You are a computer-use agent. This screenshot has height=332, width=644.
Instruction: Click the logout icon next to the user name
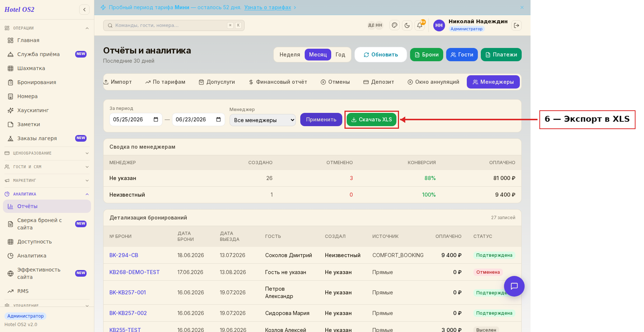click(517, 25)
